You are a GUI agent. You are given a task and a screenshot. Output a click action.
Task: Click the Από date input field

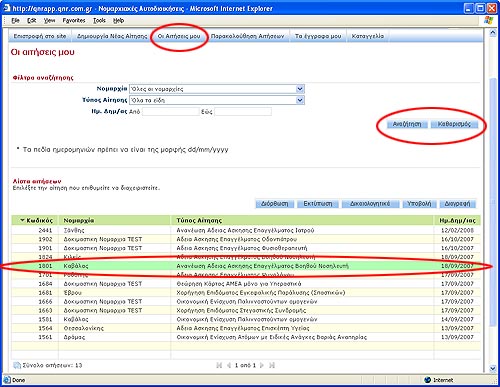(x=170, y=112)
